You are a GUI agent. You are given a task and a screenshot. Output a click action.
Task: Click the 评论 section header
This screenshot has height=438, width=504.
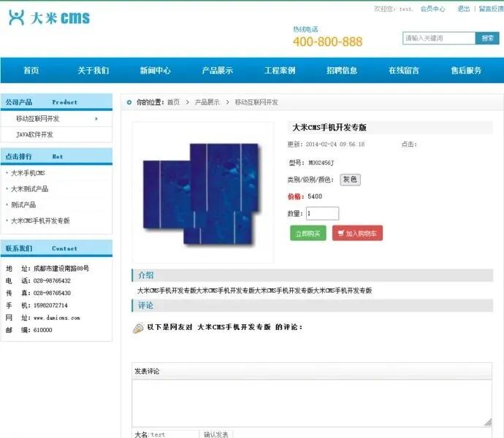[x=312, y=306]
